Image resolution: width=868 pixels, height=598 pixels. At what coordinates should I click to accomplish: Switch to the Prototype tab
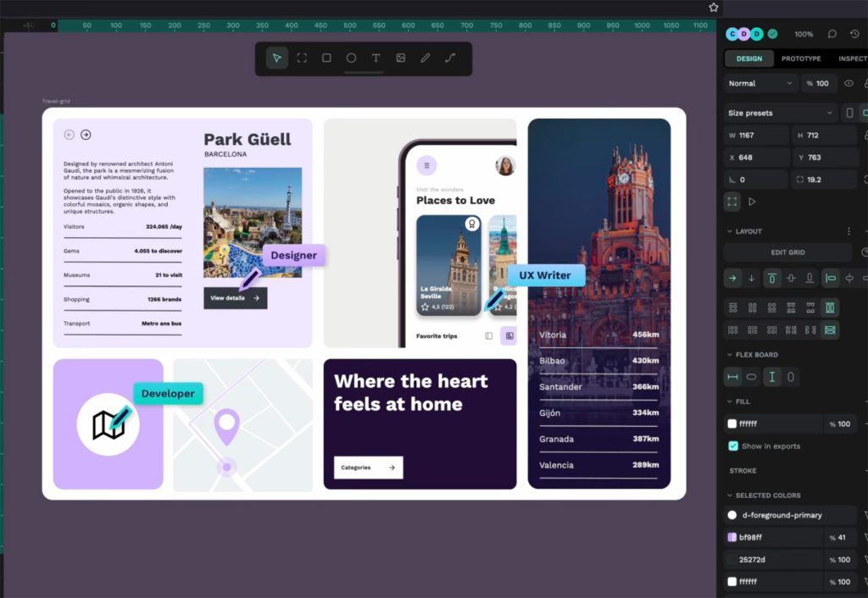click(x=801, y=58)
